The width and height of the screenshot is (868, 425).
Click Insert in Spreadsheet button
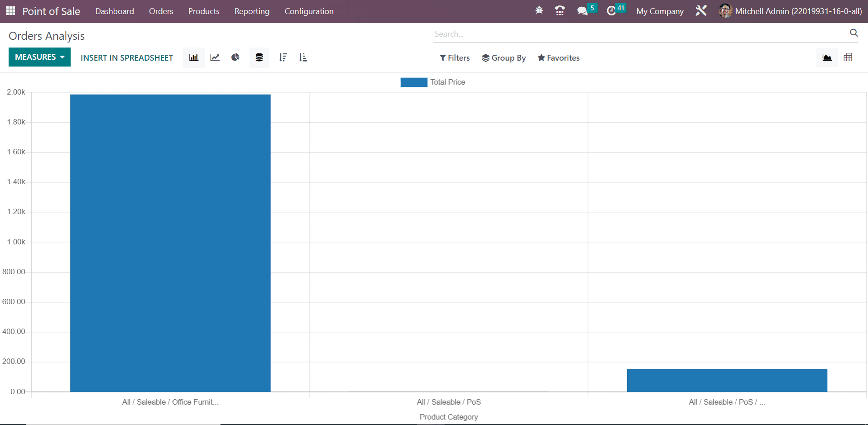pyautogui.click(x=127, y=58)
